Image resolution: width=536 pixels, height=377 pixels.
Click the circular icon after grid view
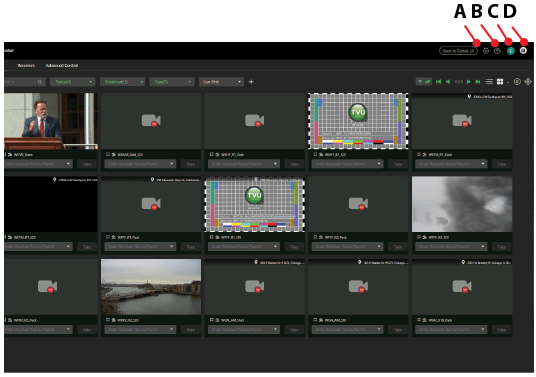pos(517,82)
